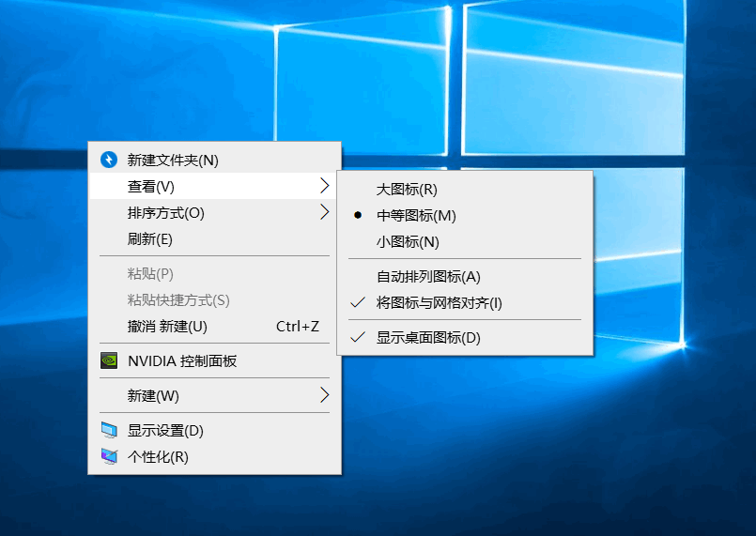Enable 自动排列图标(A) auto arrange
The image size is (756, 536).
465,276
